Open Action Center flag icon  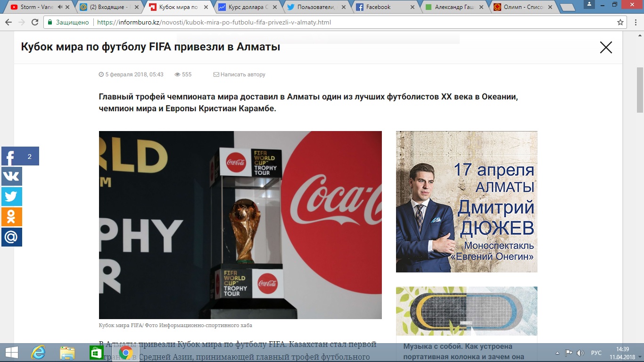coord(569,353)
